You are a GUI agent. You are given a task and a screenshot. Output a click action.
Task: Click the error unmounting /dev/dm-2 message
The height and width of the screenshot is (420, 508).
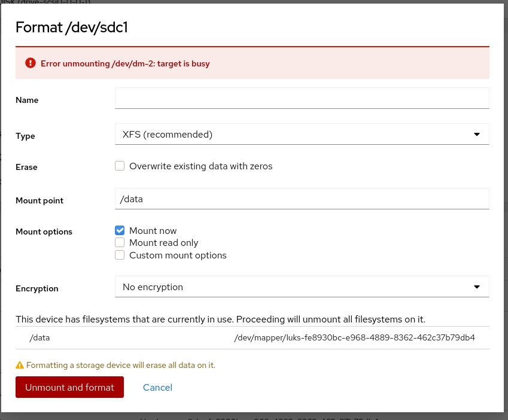(125, 63)
